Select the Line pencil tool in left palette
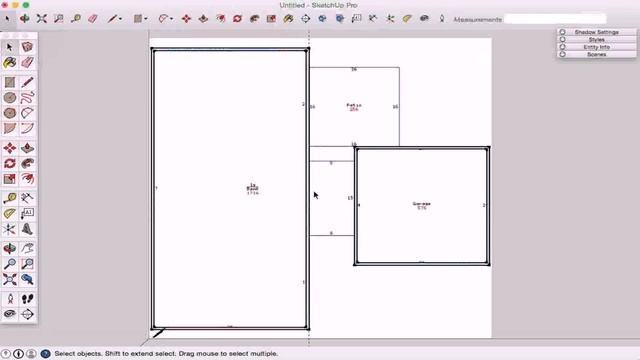The height and width of the screenshot is (360, 640). click(x=27, y=82)
